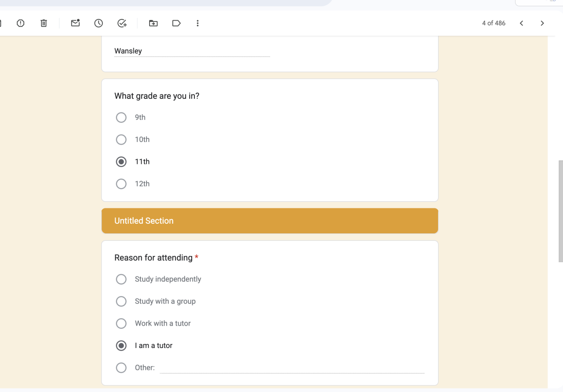563x392 pixels.
Task: Choose Study with a group
Action: point(121,301)
